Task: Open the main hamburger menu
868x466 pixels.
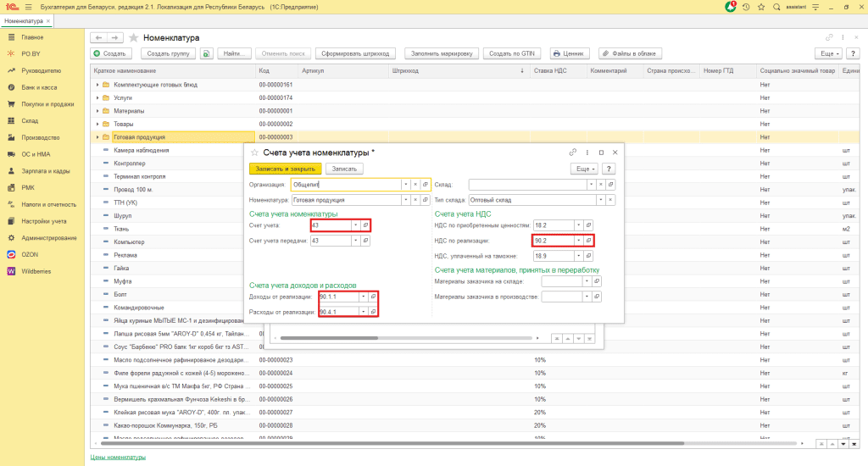Action: 28,7
